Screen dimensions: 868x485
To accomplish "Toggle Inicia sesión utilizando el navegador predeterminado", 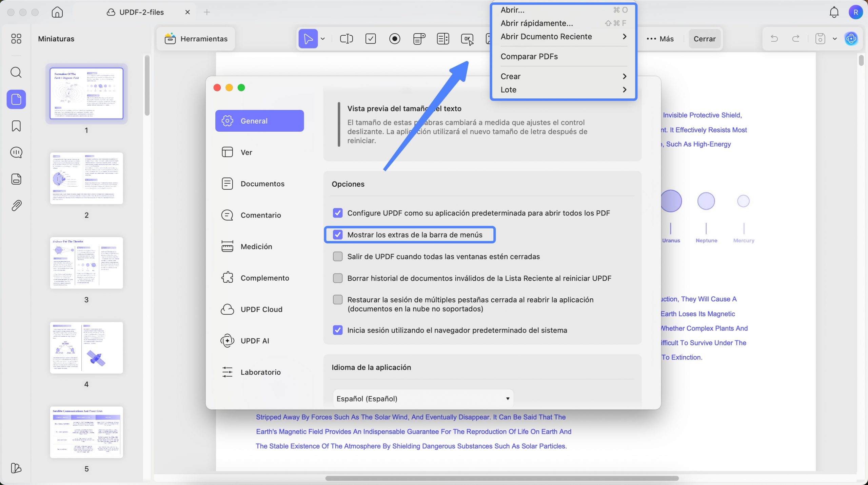I will click(338, 330).
